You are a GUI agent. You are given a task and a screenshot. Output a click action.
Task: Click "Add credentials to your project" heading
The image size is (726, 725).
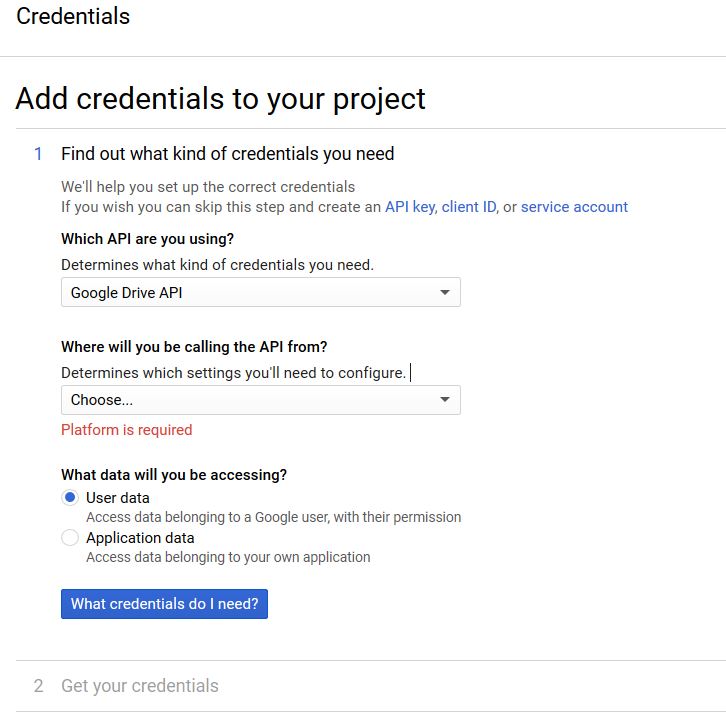click(x=221, y=99)
